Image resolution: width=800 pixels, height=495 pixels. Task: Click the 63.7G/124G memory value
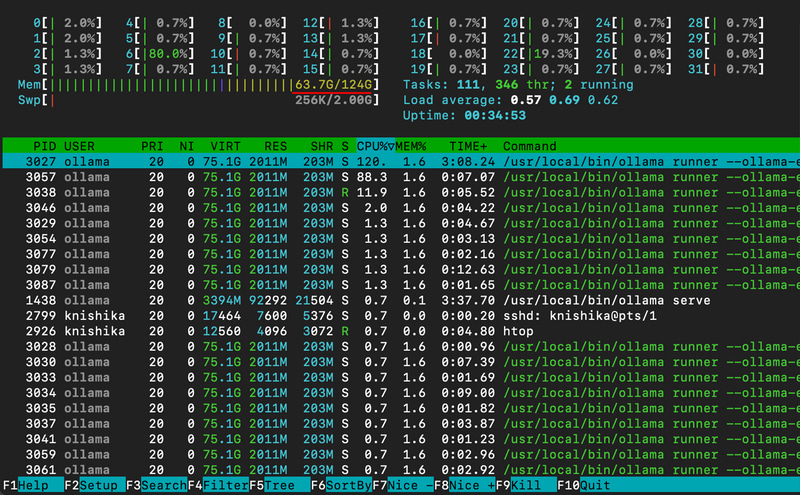[334, 85]
